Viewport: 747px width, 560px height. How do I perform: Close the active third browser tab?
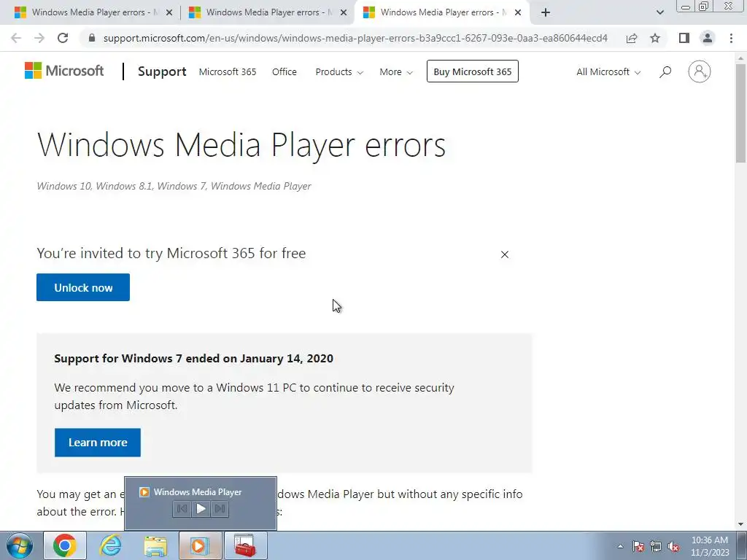518,12
